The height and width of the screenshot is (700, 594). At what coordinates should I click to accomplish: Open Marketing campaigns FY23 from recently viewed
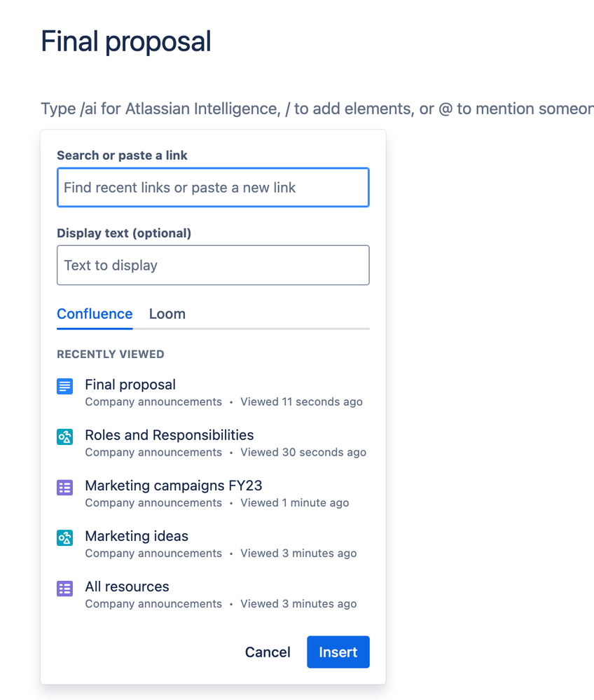173,486
